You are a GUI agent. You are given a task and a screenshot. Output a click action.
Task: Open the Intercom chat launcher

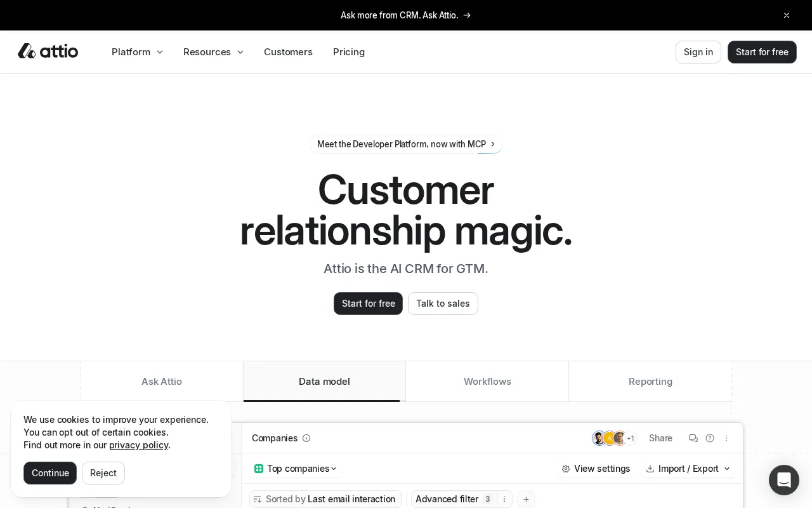(784, 480)
